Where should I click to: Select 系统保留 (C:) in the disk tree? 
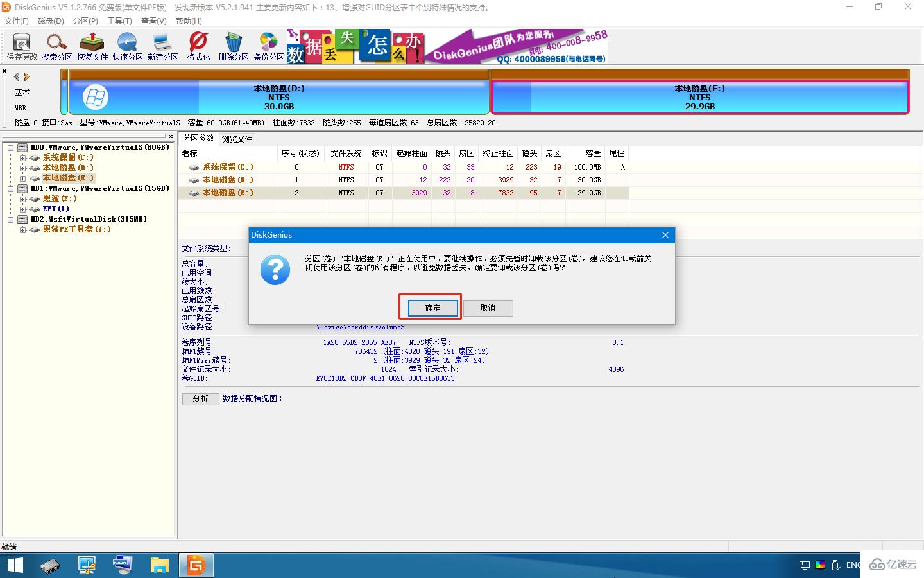pos(68,157)
